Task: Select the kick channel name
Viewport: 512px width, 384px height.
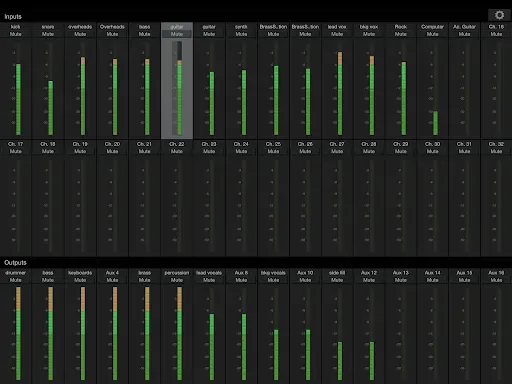Action: [x=16, y=27]
